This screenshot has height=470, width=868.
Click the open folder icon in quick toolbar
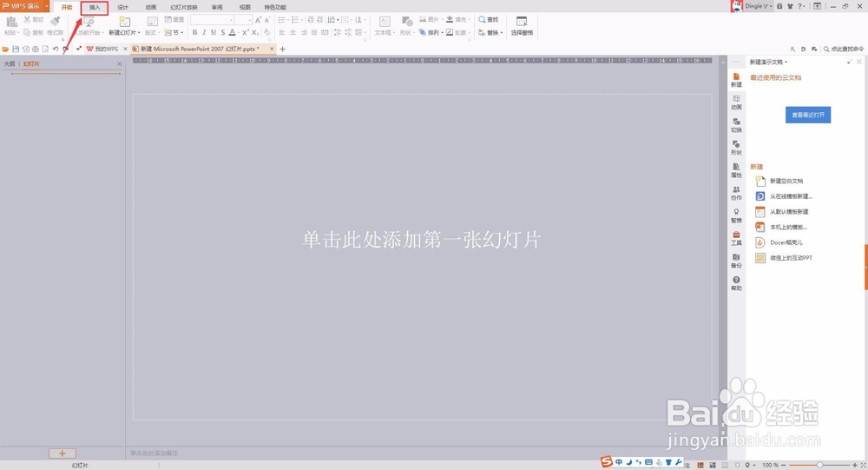(5, 50)
